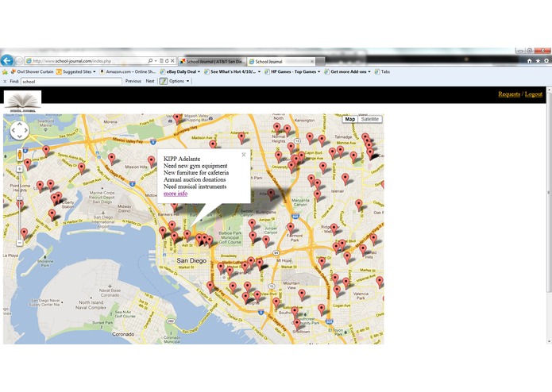Expand the Suggested Sites dropdown
The image size is (552, 392).
click(x=95, y=71)
